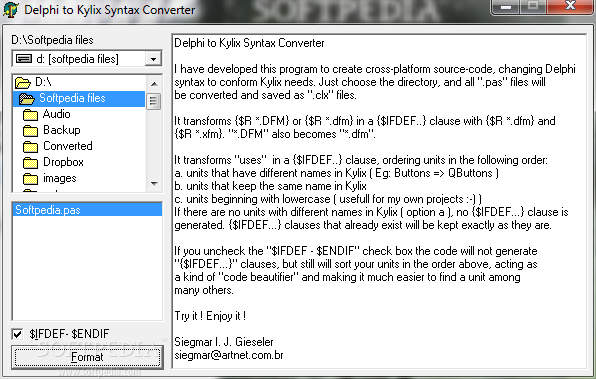Image resolution: width=596 pixels, height=379 pixels.
Task: Click the D:\Softpedia files path label
Action: pos(52,40)
